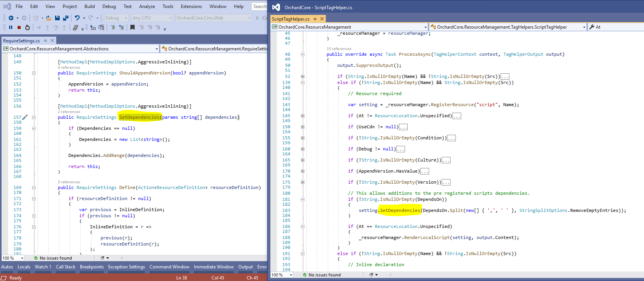Click the Save All icon
Screen dimensions: 644x281
[66, 18]
